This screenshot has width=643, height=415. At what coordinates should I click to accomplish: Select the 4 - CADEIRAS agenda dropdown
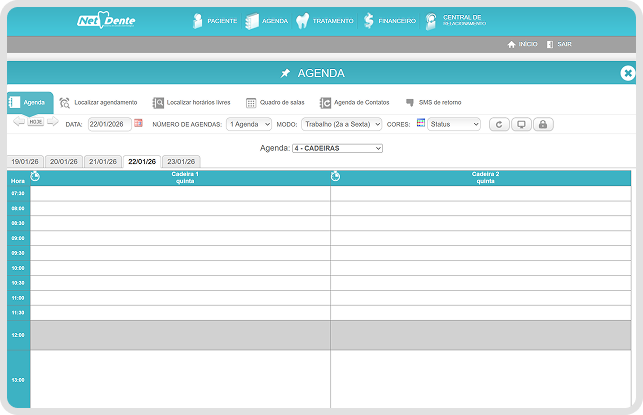337,148
